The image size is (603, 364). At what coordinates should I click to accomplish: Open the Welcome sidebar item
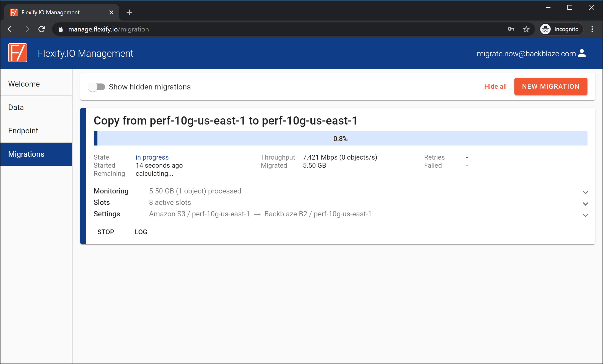click(x=37, y=84)
